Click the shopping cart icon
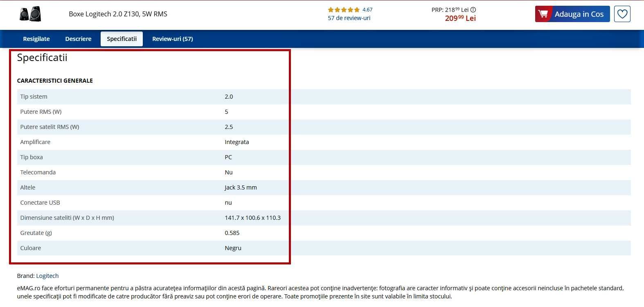Image resolution: width=644 pixels, height=307 pixels. click(x=543, y=14)
